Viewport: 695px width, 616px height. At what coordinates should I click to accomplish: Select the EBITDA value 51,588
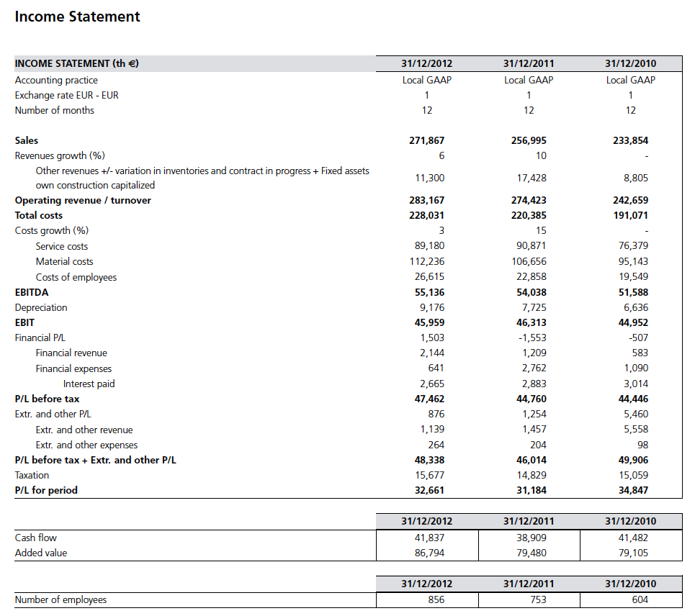[633, 293]
